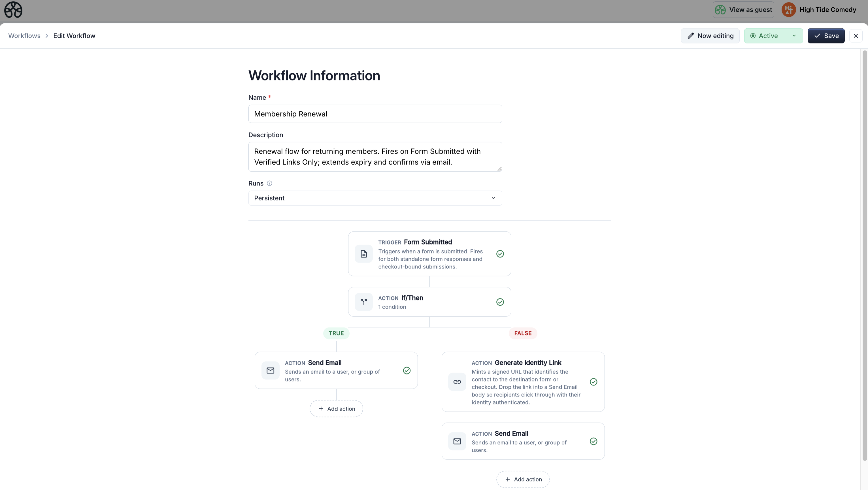Click Workflows in the breadcrumb
This screenshot has width=868, height=490.
(24, 35)
